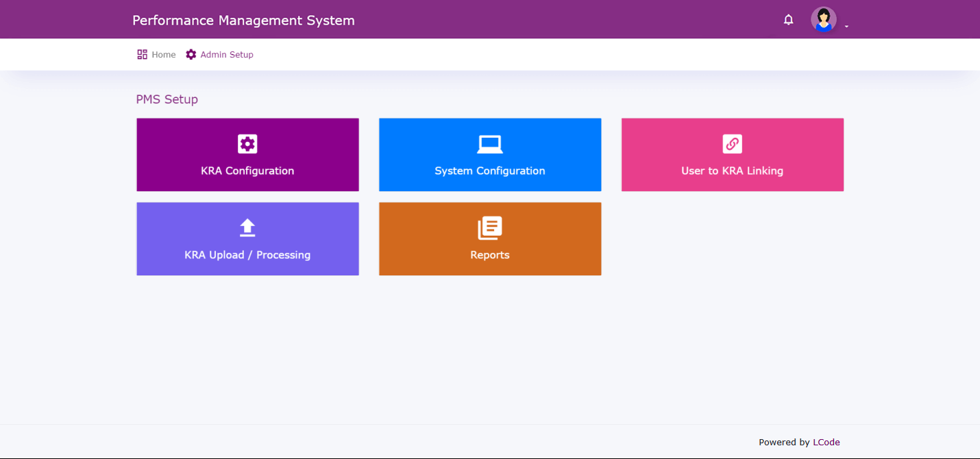Image resolution: width=980 pixels, height=459 pixels.
Task: Expand the profile dropdown arrow
Action: (x=846, y=26)
